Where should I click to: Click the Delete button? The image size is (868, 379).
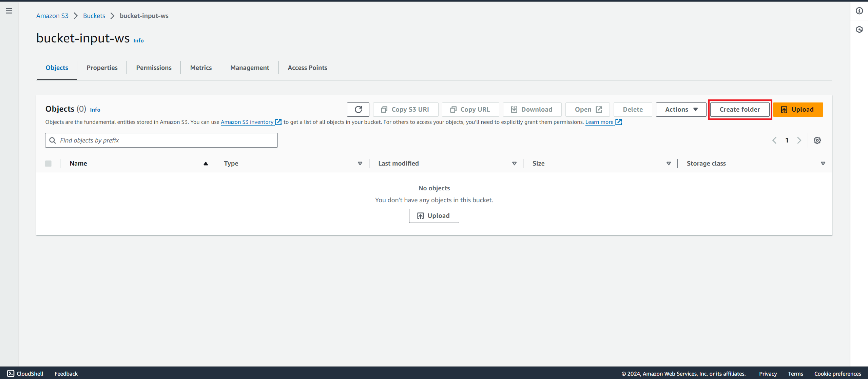(x=633, y=110)
